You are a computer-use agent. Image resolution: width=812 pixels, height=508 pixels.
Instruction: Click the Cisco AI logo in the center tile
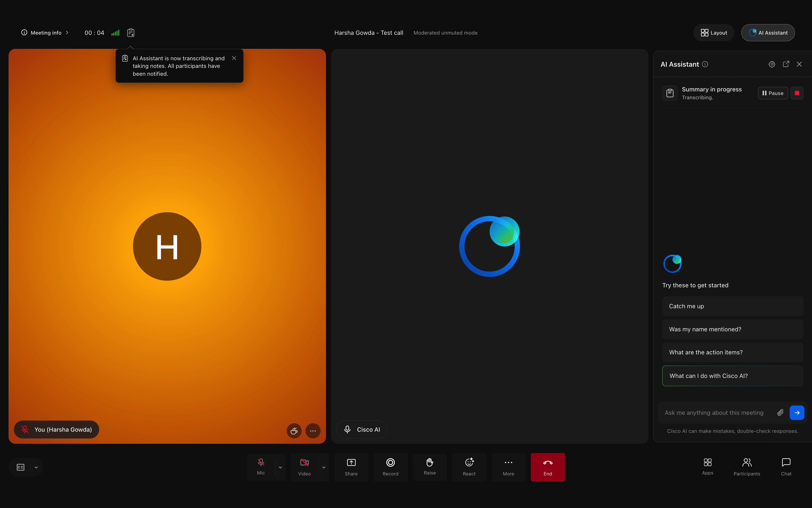coord(489,246)
